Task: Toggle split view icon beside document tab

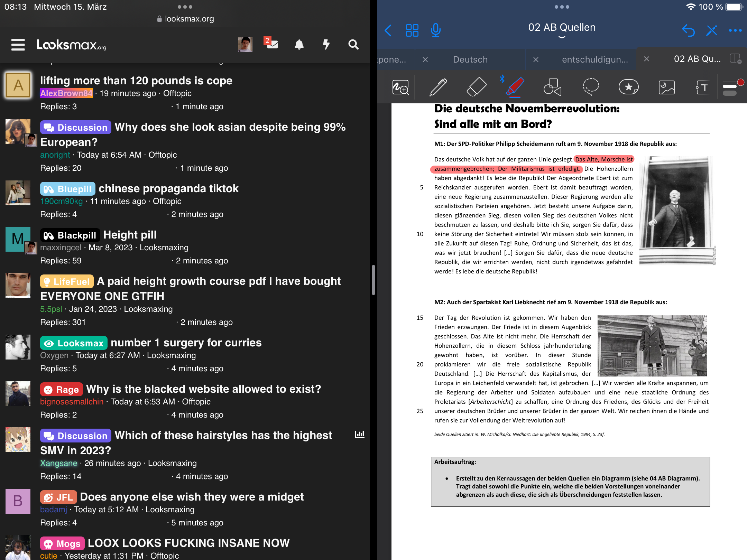Action: [x=736, y=59]
